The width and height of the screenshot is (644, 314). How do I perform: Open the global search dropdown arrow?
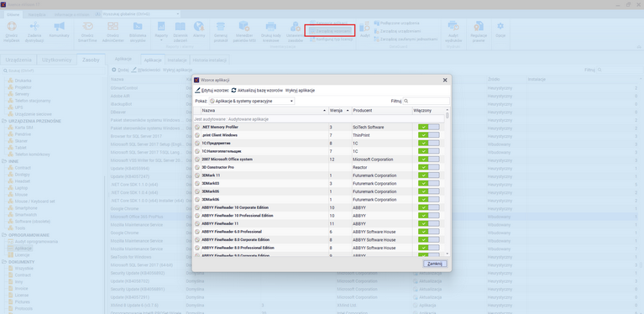178,14
